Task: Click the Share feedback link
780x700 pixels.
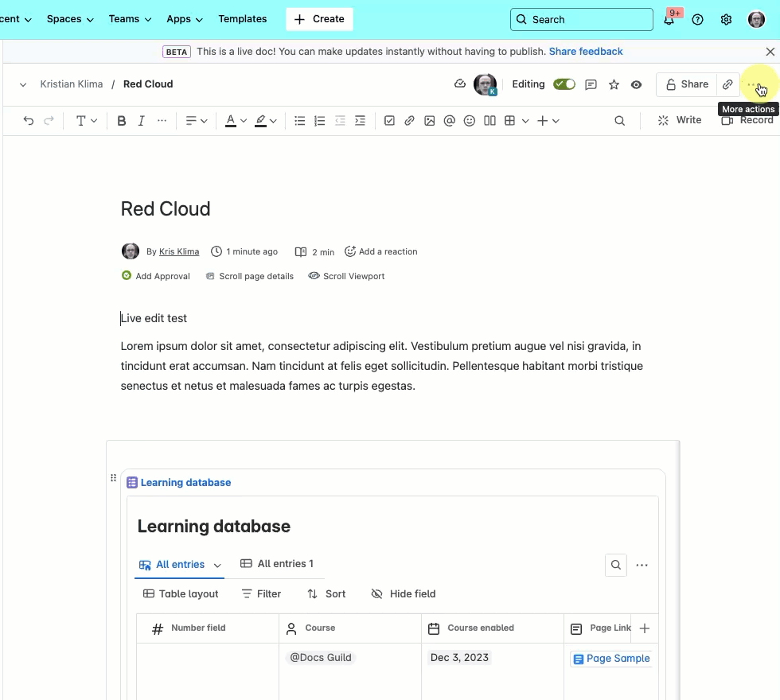Action: (586, 51)
